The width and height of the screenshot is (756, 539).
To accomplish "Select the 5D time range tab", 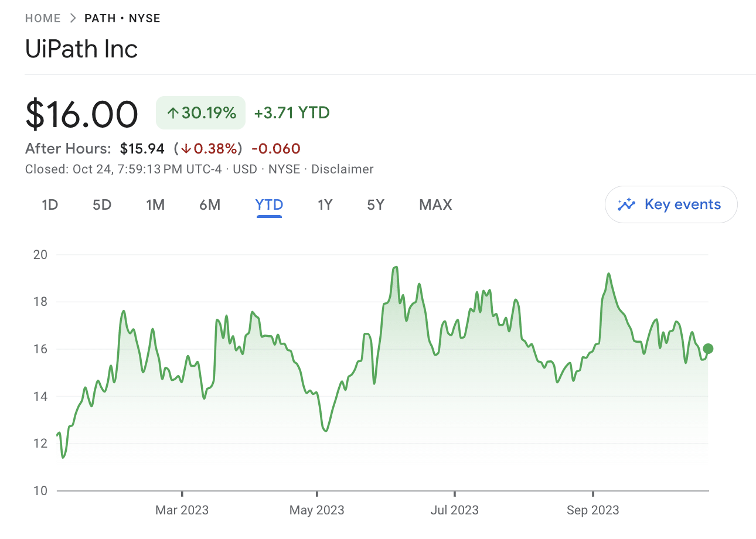I will pyautogui.click(x=102, y=205).
